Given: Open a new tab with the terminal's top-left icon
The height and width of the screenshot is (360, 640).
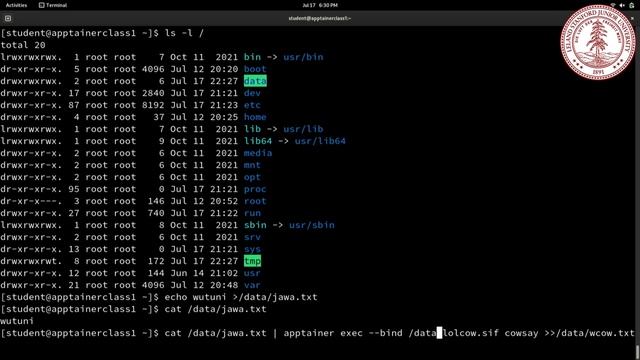Looking at the screenshot, I should coord(8,18).
